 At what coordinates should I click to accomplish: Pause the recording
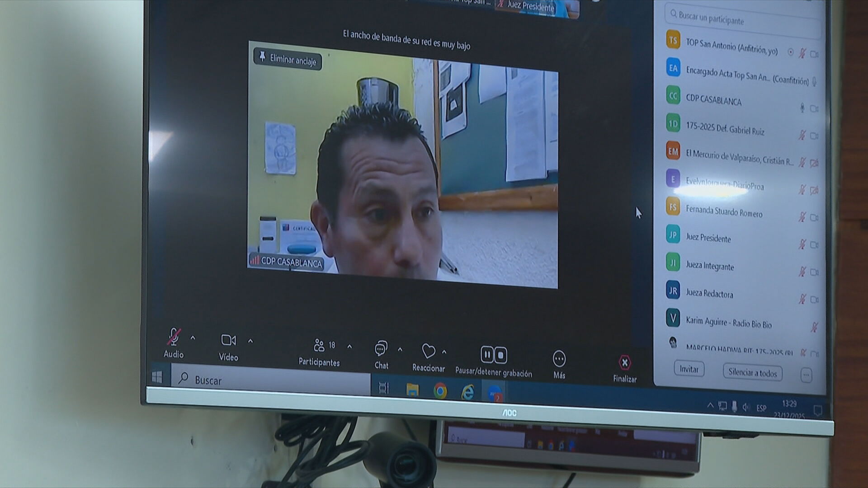pos(487,355)
